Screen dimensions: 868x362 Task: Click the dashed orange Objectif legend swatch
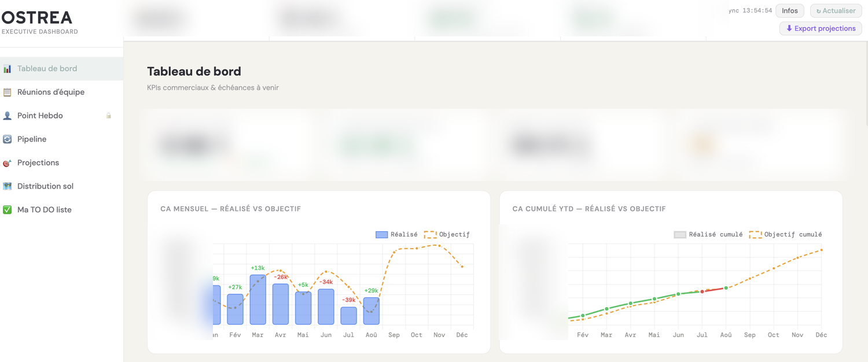(x=430, y=235)
